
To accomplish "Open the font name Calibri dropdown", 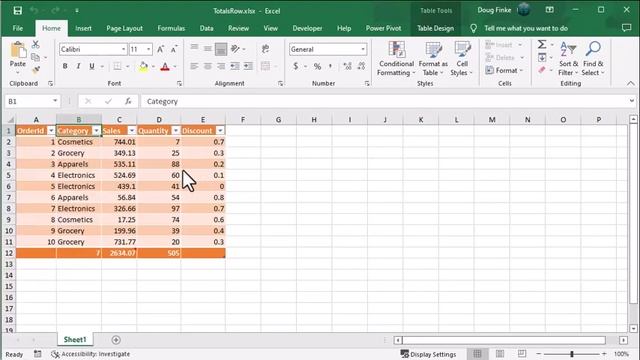I will [x=123, y=49].
